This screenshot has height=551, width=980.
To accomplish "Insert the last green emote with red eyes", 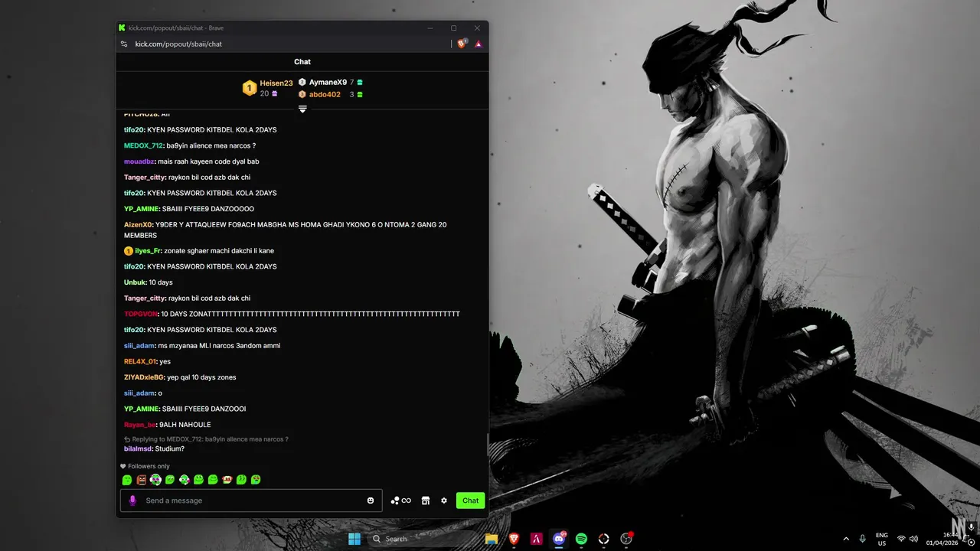I will point(256,480).
